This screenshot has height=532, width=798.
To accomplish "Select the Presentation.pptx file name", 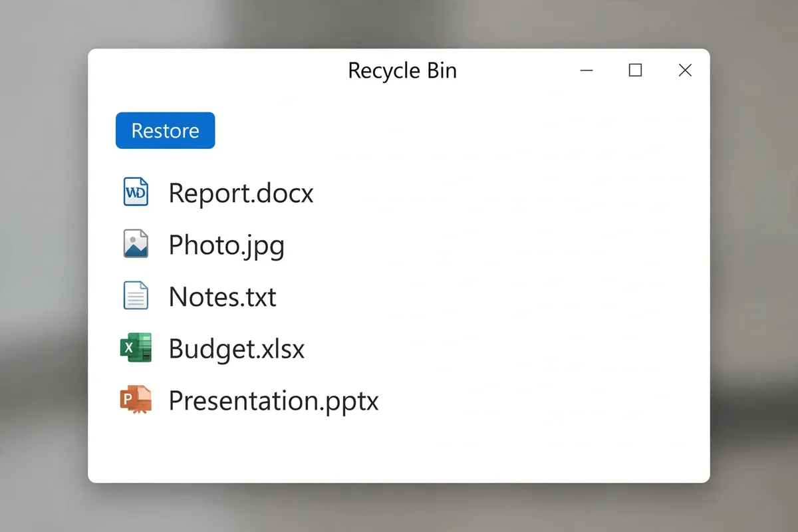I will (273, 401).
